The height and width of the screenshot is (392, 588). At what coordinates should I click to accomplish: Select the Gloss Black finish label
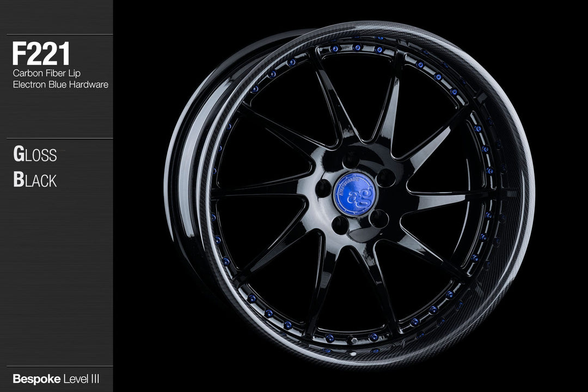click(35, 166)
